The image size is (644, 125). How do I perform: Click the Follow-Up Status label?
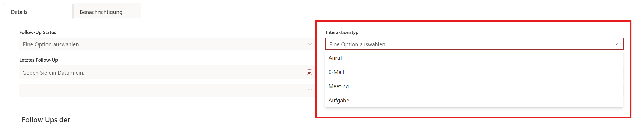[x=38, y=32]
